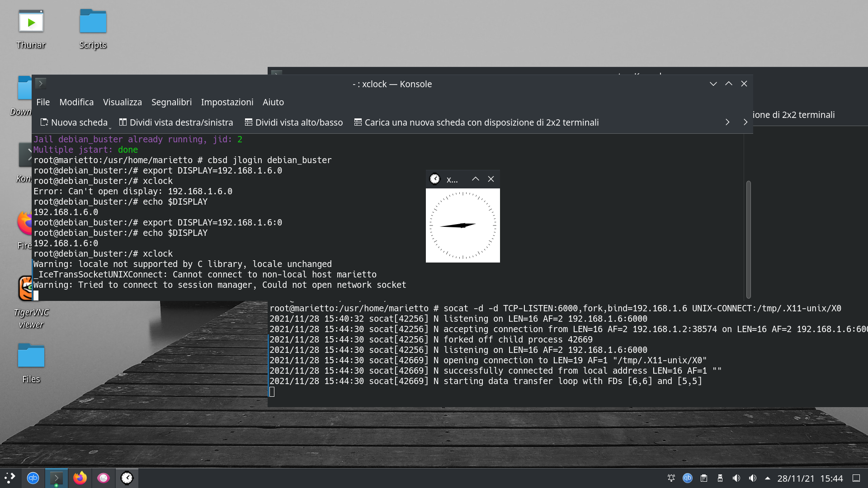Image resolution: width=868 pixels, height=488 pixels.
Task: Open Firefox from the taskbar
Action: point(80,478)
